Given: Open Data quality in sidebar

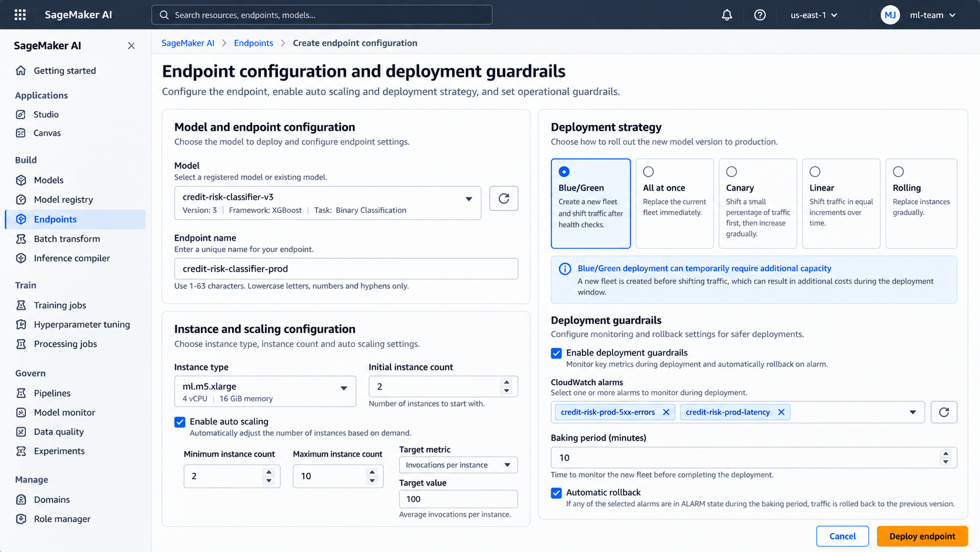Looking at the screenshot, I should pos(59,432).
